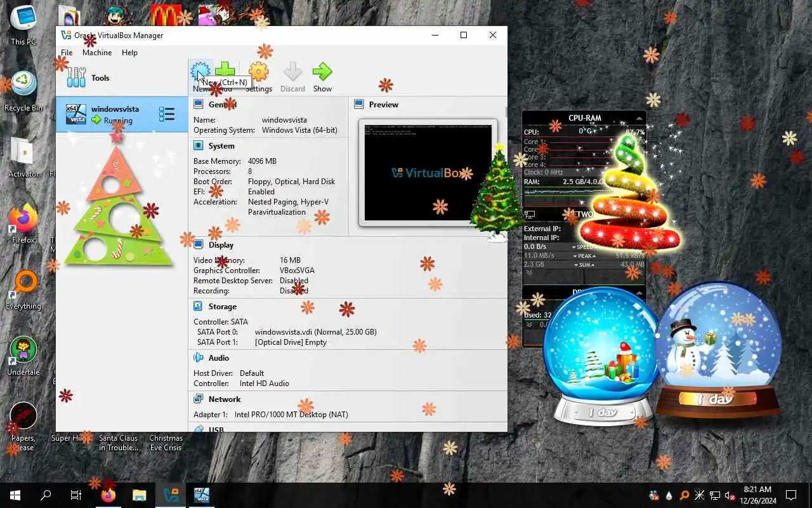Screen dimensions: 812x508
Task: Click the Discard down-arrow icon
Action: 292,71
